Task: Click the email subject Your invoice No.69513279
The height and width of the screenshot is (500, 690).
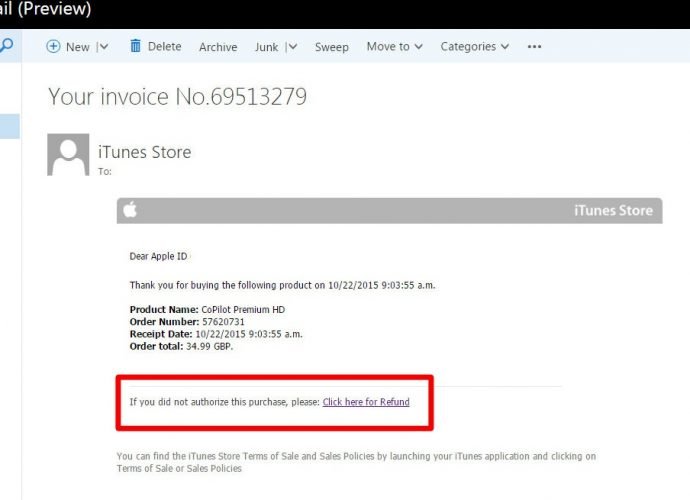Action: point(177,96)
